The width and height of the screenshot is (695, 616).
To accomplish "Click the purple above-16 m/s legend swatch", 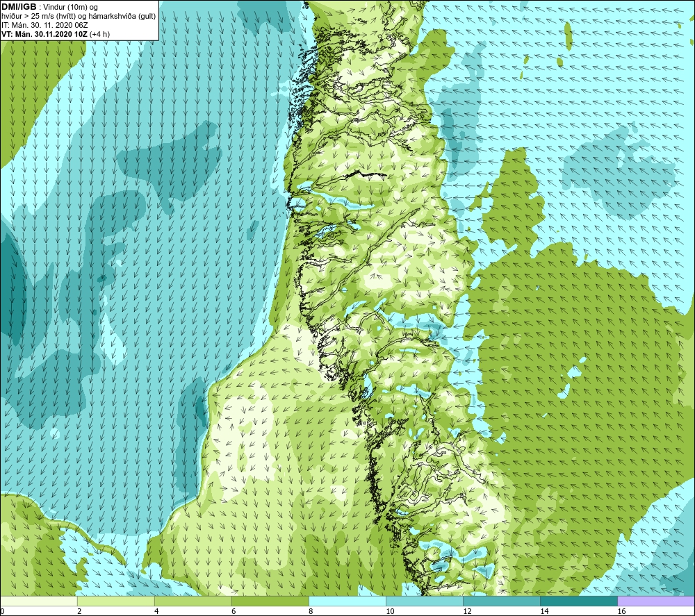I will pos(656,601).
